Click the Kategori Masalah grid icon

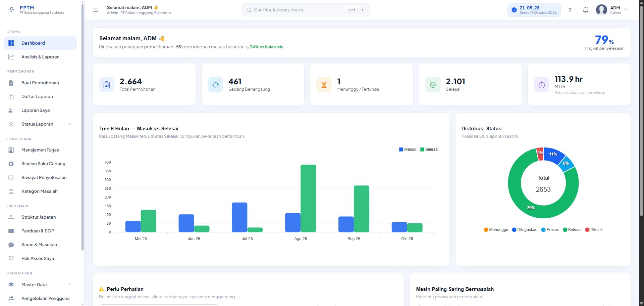(11, 191)
